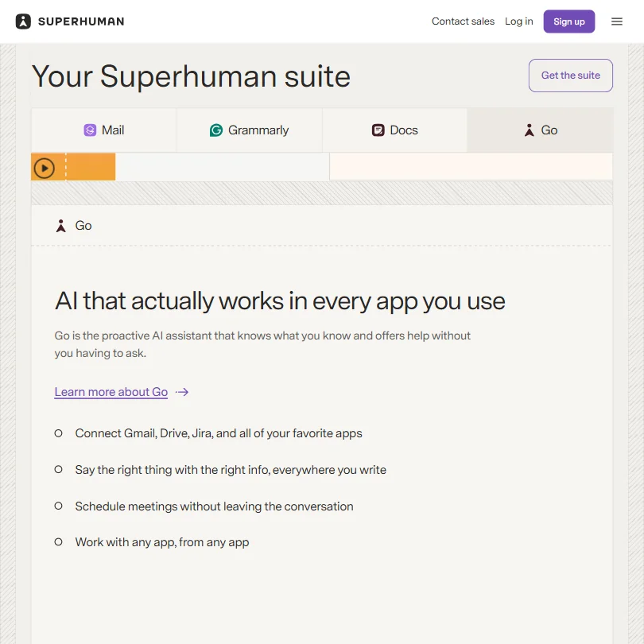Click the Go icon in section header

[60, 226]
